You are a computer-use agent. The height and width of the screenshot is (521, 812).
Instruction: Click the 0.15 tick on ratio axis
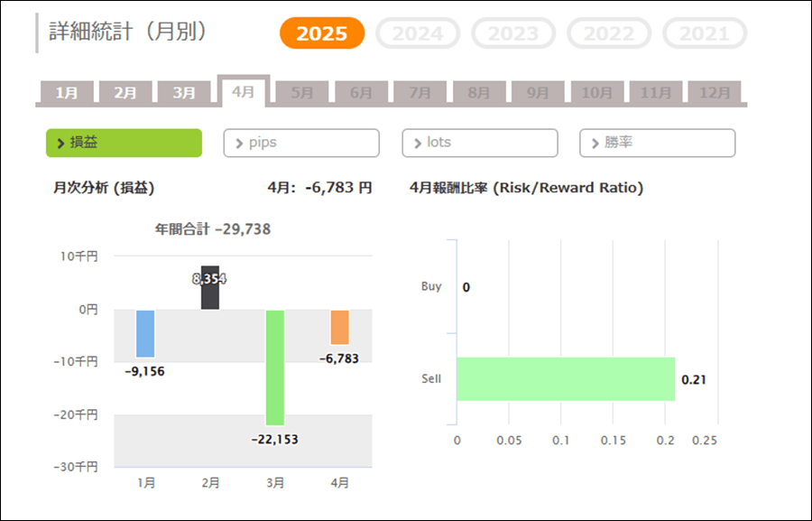pyautogui.click(x=614, y=441)
